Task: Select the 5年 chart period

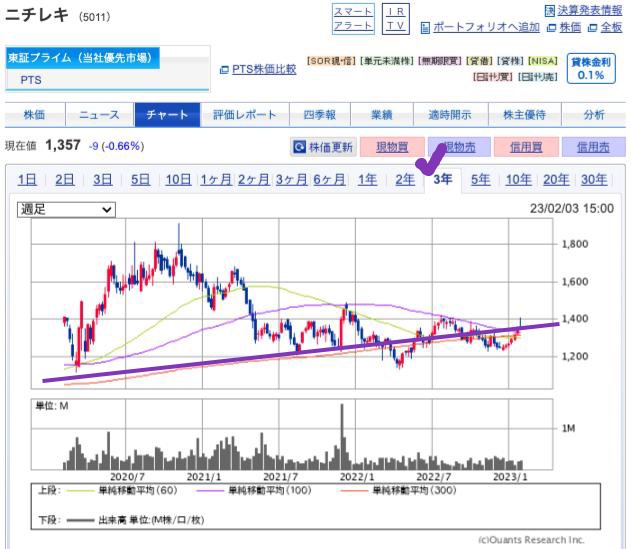Action: click(480, 180)
